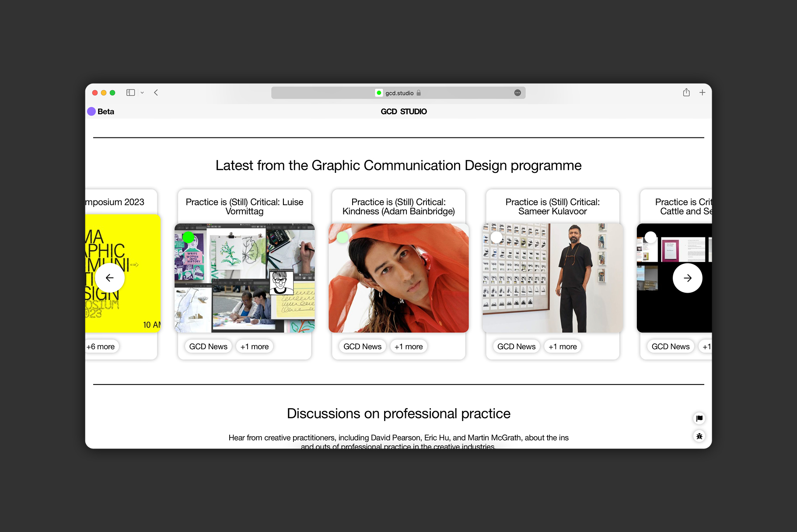This screenshot has height=532, width=797.
Task: Expand +1 more tags under Luise Vormittag
Action: (255, 346)
